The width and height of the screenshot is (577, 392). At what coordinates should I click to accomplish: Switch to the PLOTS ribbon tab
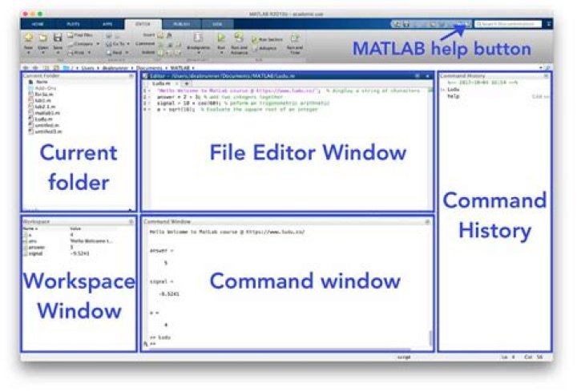click(73, 24)
